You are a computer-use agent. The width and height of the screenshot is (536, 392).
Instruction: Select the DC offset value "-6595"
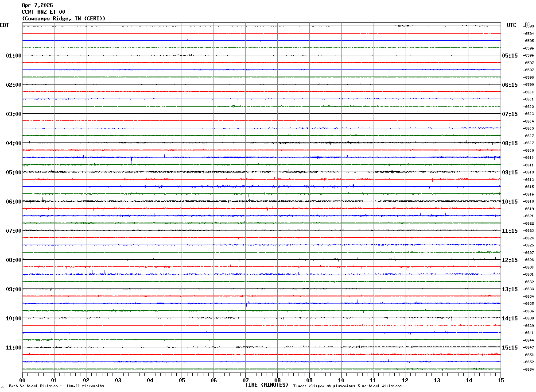tap(528, 41)
